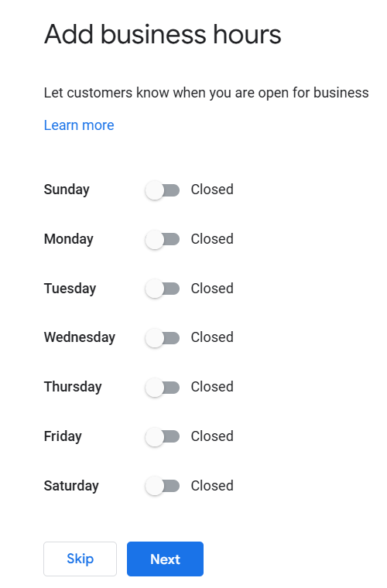Flip the Saturday open toggle
Image resolution: width=387 pixels, height=588 pixels.
coord(163,486)
